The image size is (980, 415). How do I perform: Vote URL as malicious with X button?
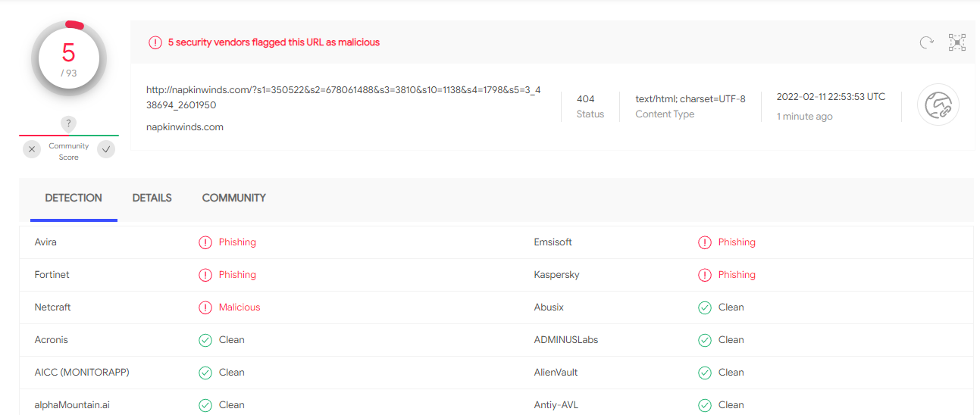pyautogui.click(x=32, y=150)
